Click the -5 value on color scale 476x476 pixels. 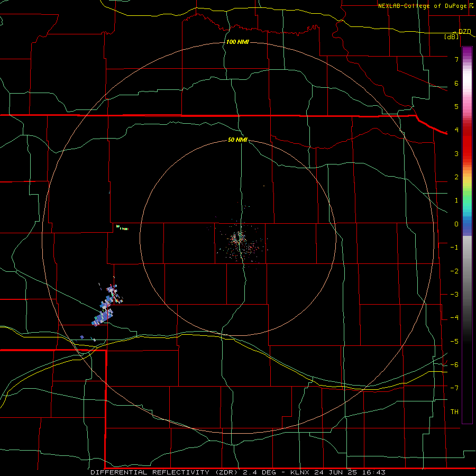(x=454, y=342)
